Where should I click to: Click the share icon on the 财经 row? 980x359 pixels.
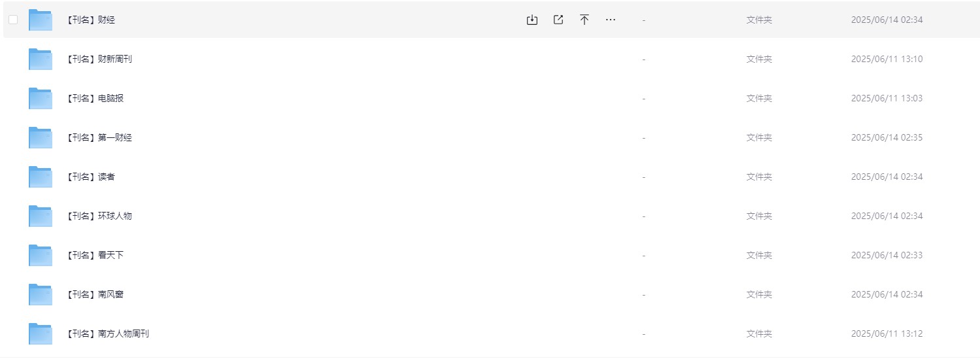coord(558,20)
